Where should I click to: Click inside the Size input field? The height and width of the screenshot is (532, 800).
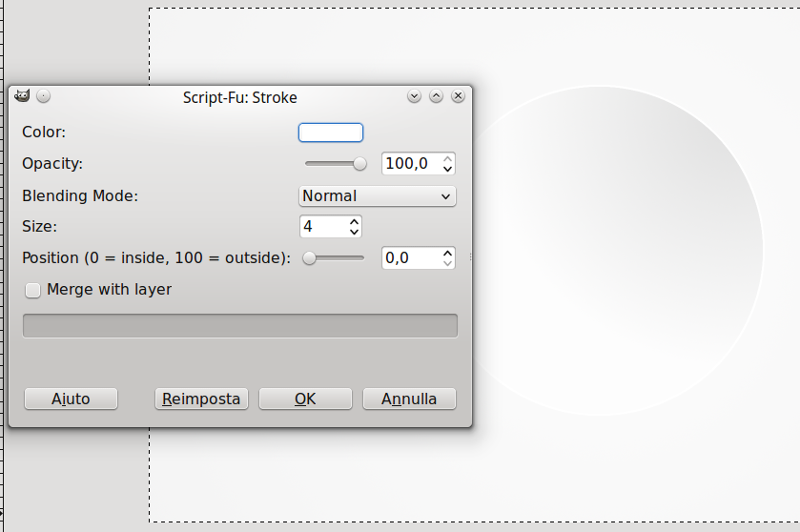[x=324, y=227]
